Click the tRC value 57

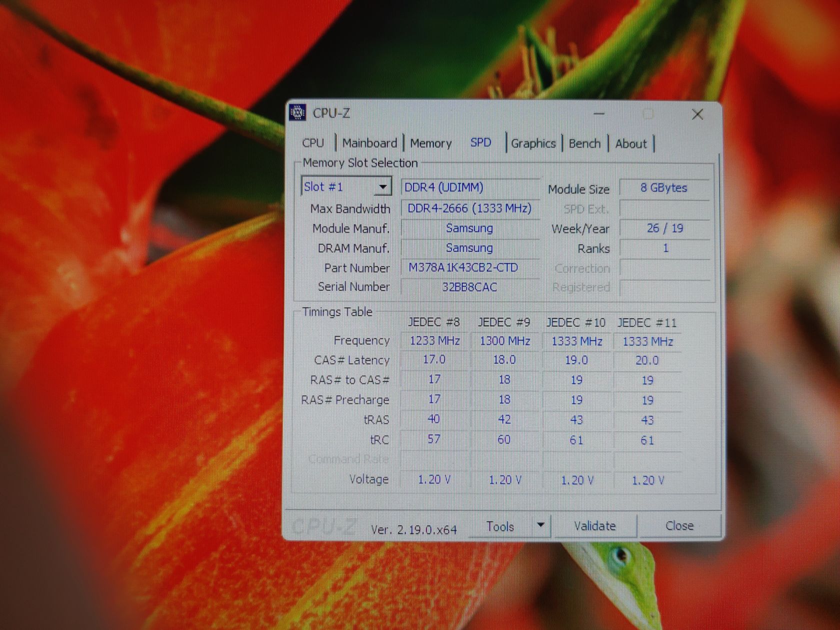434,439
